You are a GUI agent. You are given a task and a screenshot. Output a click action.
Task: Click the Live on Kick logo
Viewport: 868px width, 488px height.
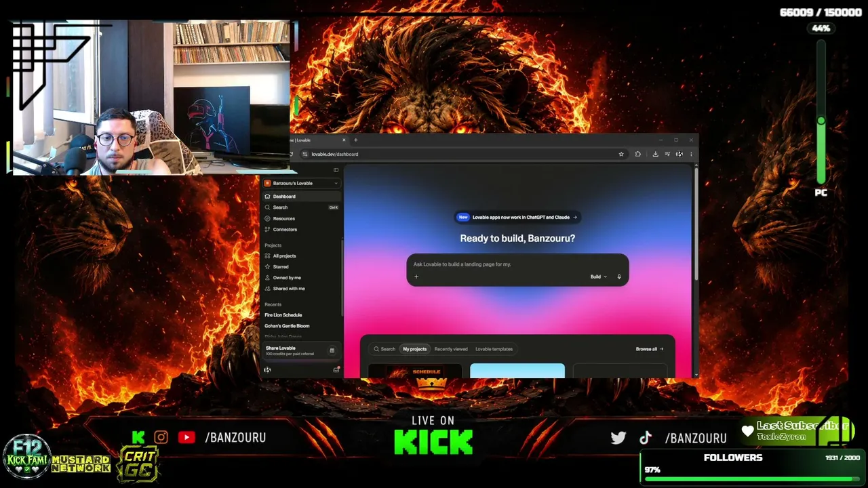point(433,435)
